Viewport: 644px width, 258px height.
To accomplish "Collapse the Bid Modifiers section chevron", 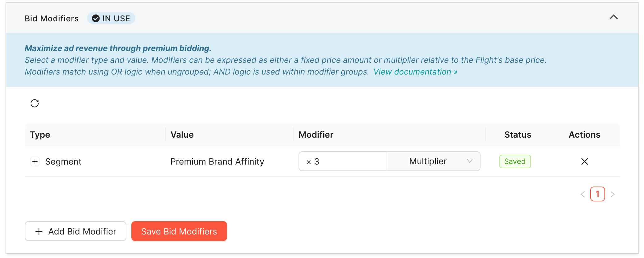I will click(x=613, y=17).
